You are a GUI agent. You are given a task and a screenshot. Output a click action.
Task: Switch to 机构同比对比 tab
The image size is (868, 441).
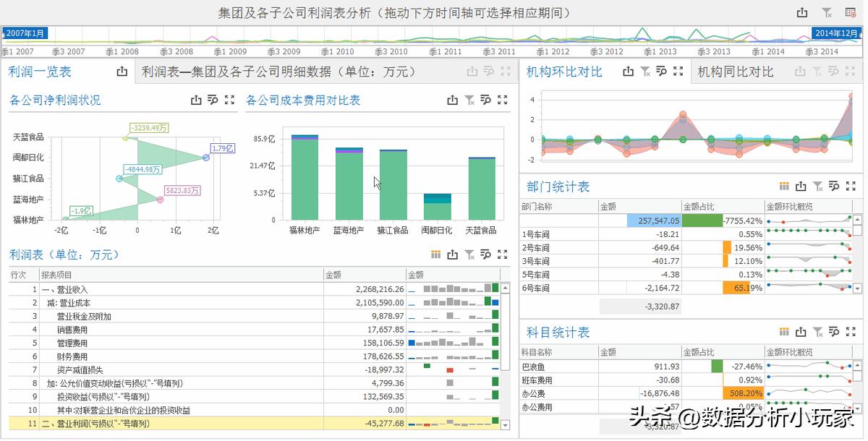[x=736, y=71]
